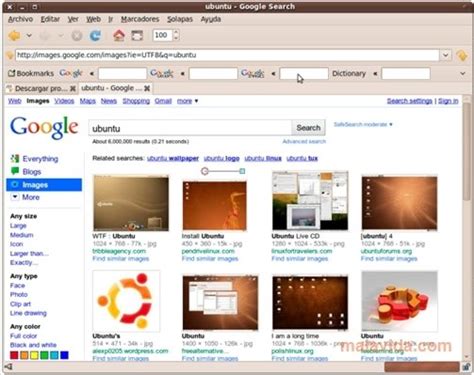The height and width of the screenshot is (375, 474).
Task: Select the Blogs filter in sidebar
Action: click(x=32, y=172)
